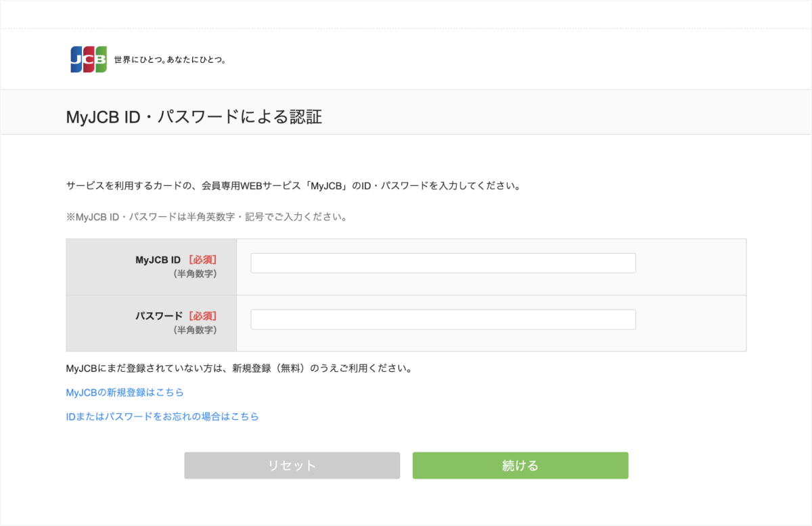812x526 pixels.
Task: Click the パスワード field label
Action: point(158,316)
